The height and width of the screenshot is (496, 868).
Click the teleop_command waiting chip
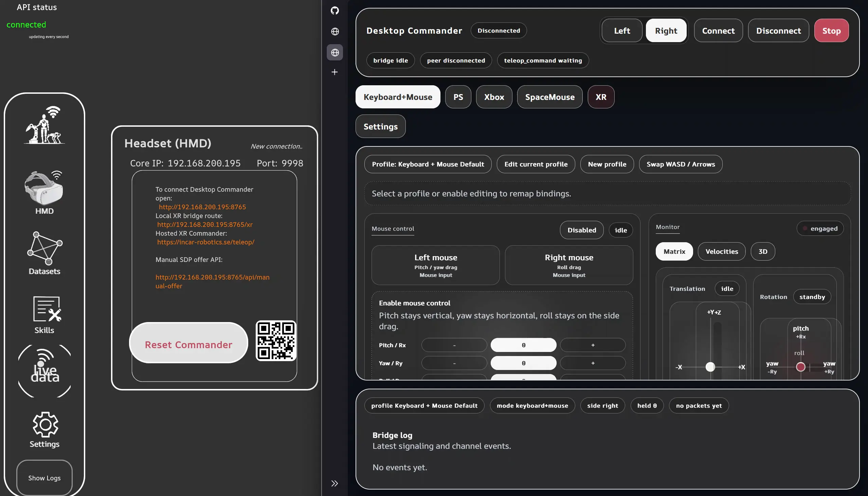pyautogui.click(x=543, y=60)
